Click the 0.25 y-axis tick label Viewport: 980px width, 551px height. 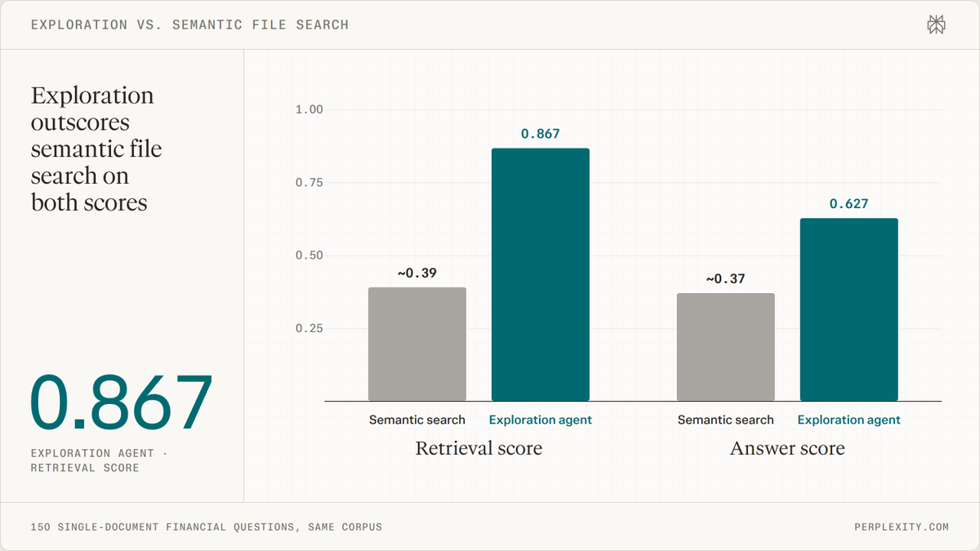(x=310, y=328)
